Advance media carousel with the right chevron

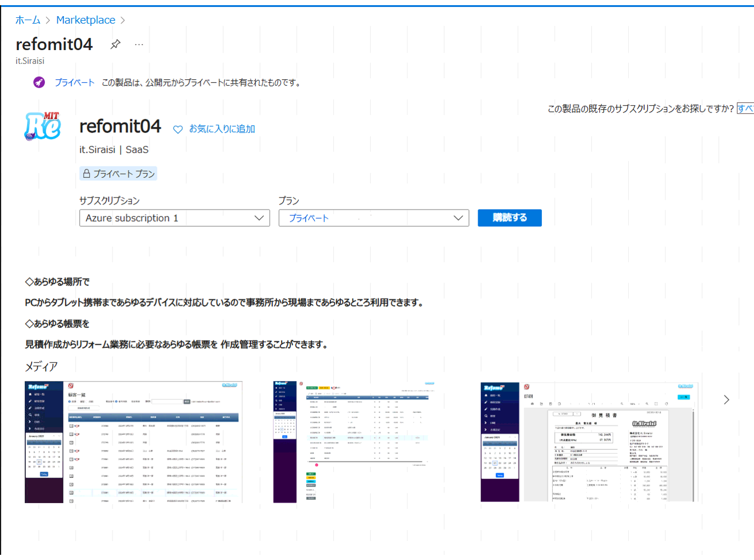click(726, 400)
